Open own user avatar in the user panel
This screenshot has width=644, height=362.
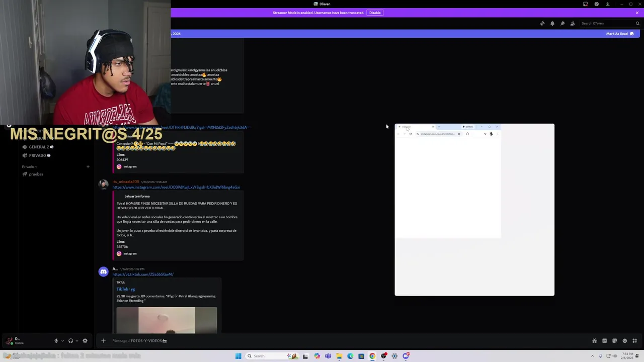[9, 340]
